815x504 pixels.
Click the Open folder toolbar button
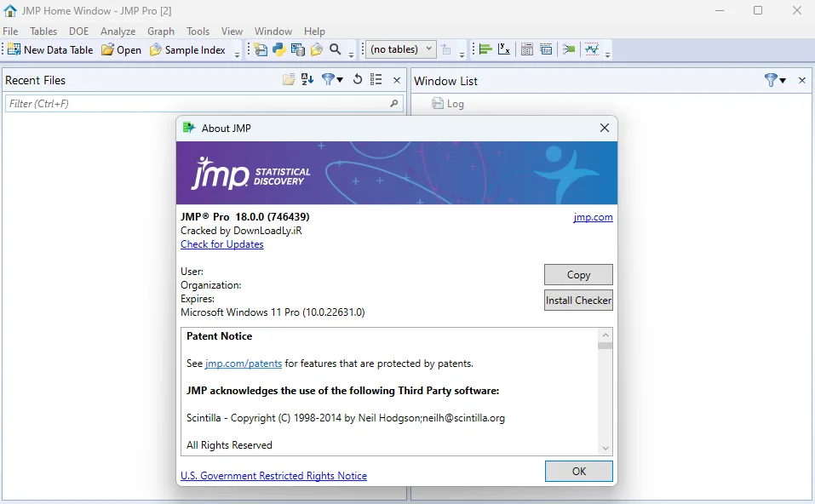pos(122,50)
